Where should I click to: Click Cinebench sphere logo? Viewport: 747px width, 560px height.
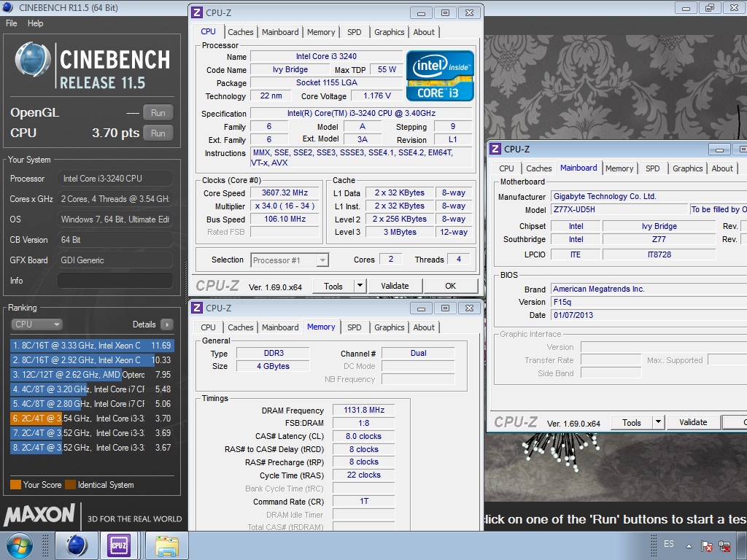click(x=33, y=61)
